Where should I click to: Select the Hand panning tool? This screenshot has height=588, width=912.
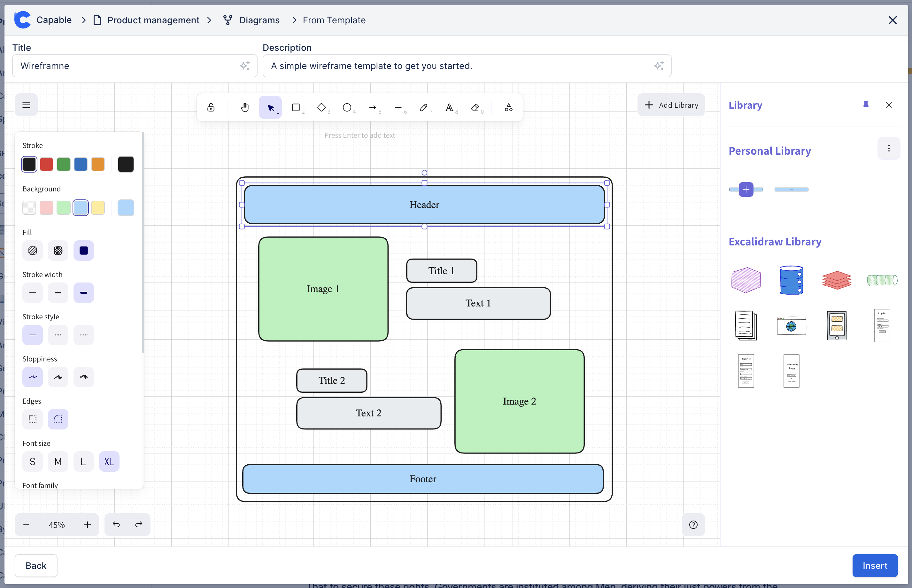coord(245,107)
